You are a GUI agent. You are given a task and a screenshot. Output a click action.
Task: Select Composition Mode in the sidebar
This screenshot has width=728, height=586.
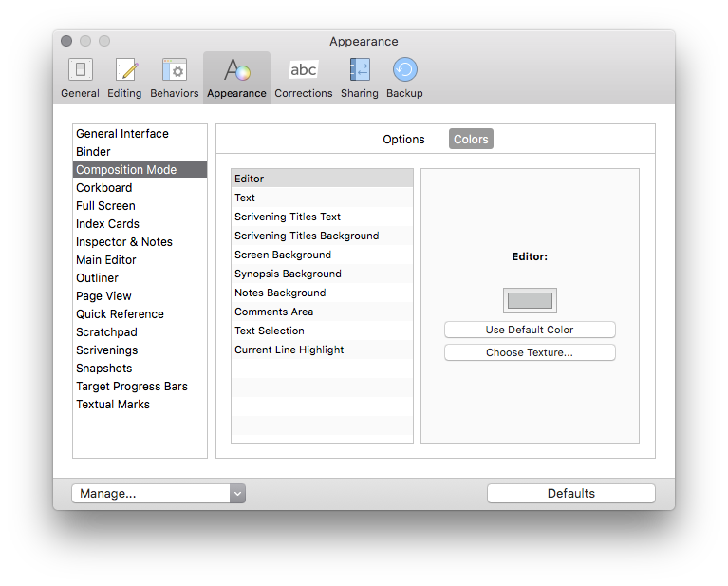[140, 170]
